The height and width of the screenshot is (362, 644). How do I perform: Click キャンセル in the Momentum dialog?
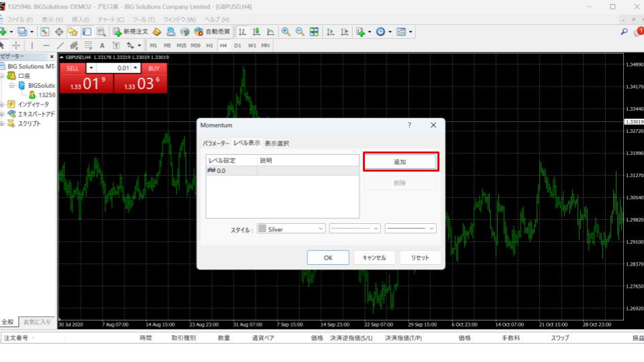tap(374, 257)
